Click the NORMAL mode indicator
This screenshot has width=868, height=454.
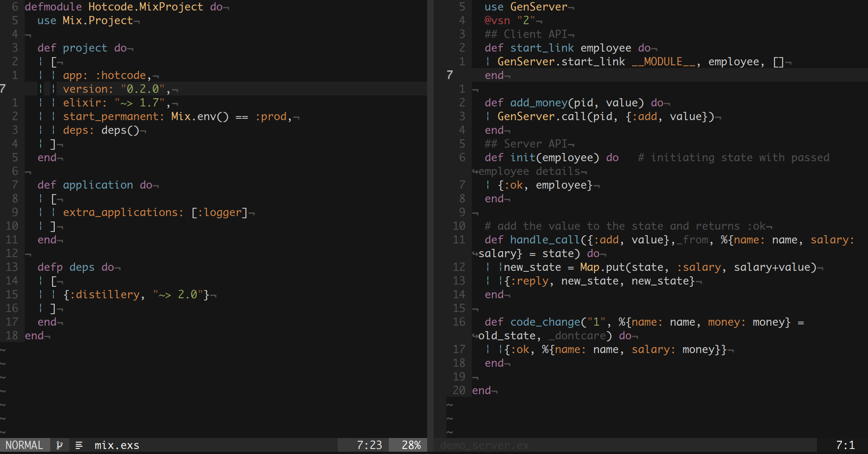click(24, 445)
